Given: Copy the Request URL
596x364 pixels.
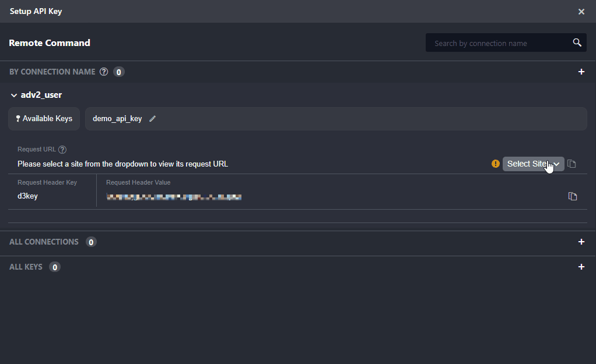Looking at the screenshot, I should (572, 164).
